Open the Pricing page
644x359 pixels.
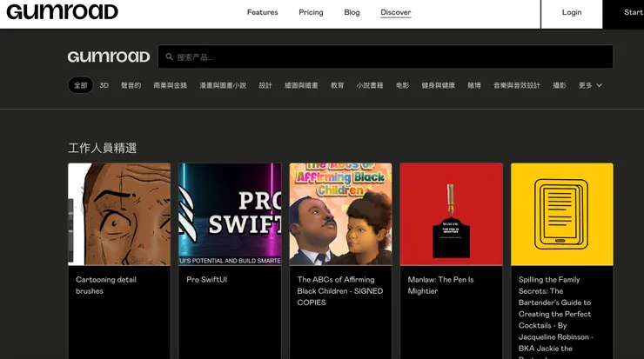(x=311, y=12)
